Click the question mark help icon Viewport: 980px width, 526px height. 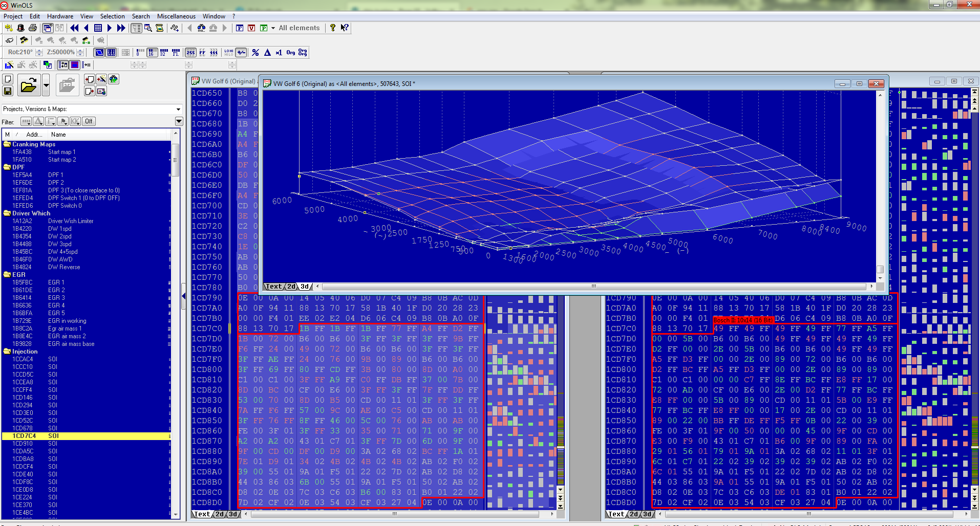tap(333, 28)
